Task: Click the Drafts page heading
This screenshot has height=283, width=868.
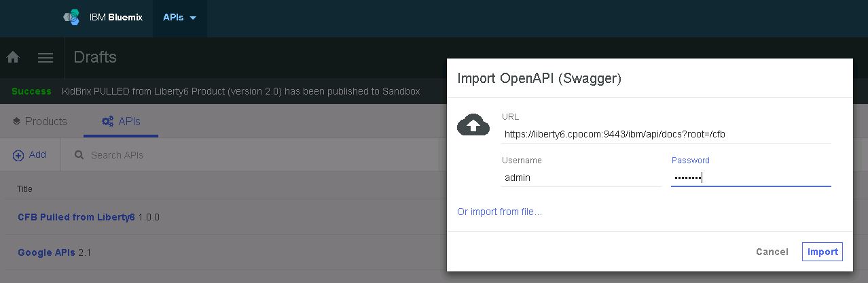Action: pos(95,57)
